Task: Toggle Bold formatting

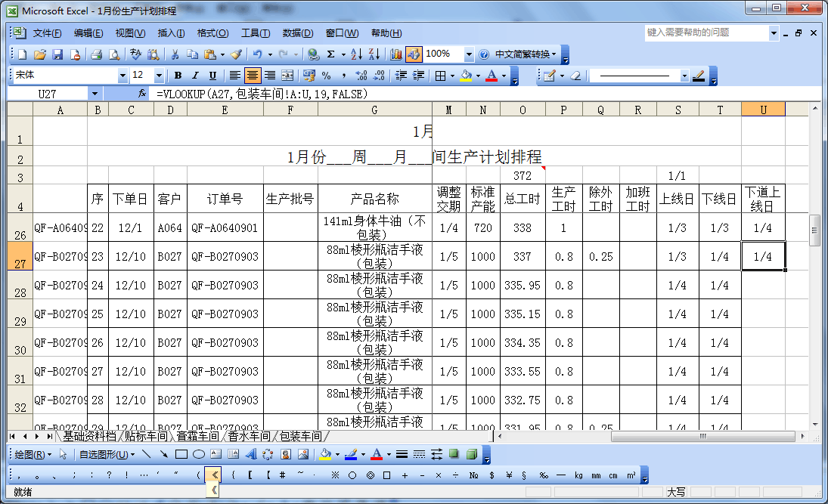Action: pyautogui.click(x=176, y=75)
